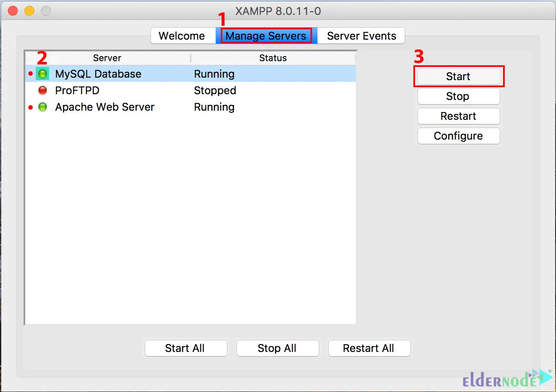Screen dimensions: 556x392
Task: Select the MySQL Database row
Action: tap(191, 74)
